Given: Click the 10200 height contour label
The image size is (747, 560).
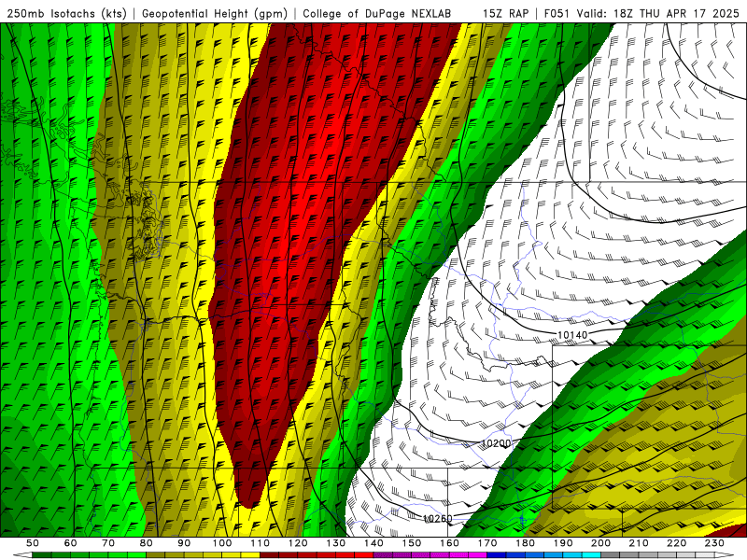Looking at the screenshot, I should [x=496, y=443].
